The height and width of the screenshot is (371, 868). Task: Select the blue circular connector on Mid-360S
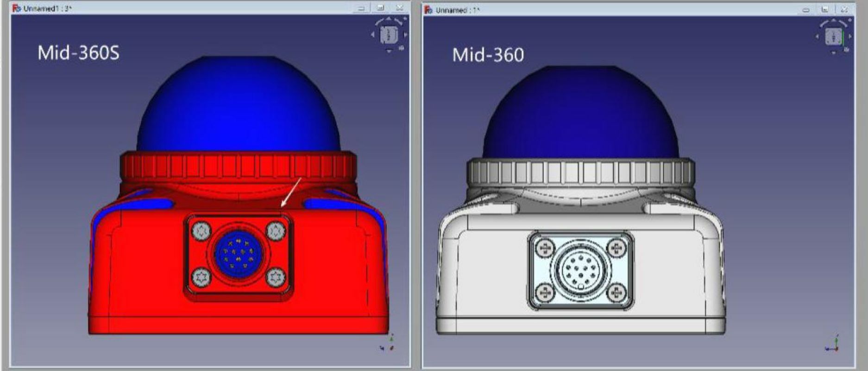(238, 254)
